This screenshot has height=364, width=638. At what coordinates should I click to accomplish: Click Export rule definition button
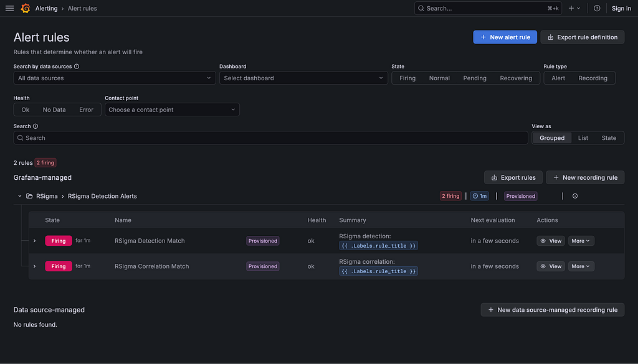pos(583,37)
